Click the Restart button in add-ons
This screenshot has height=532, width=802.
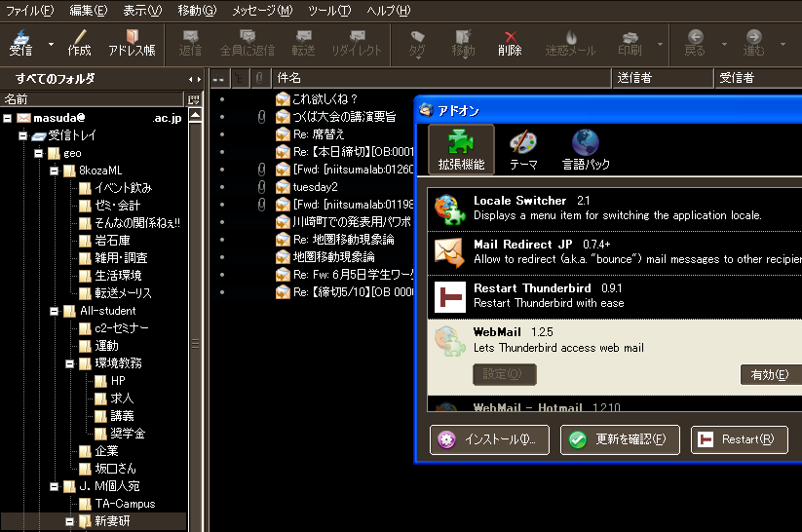point(740,439)
